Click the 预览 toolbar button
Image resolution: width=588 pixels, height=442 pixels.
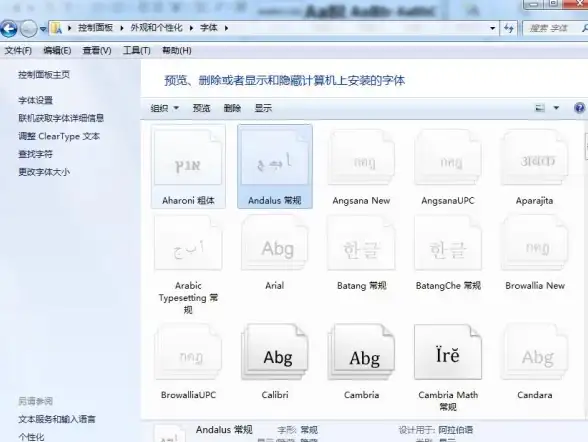click(x=201, y=108)
